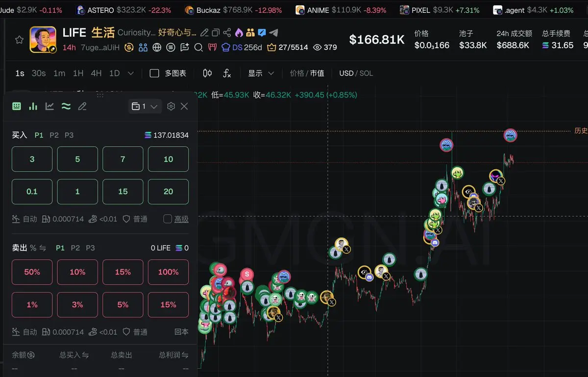Screen dimensions: 588x377
Task: Open the globe website icon
Action: point(157,48)
